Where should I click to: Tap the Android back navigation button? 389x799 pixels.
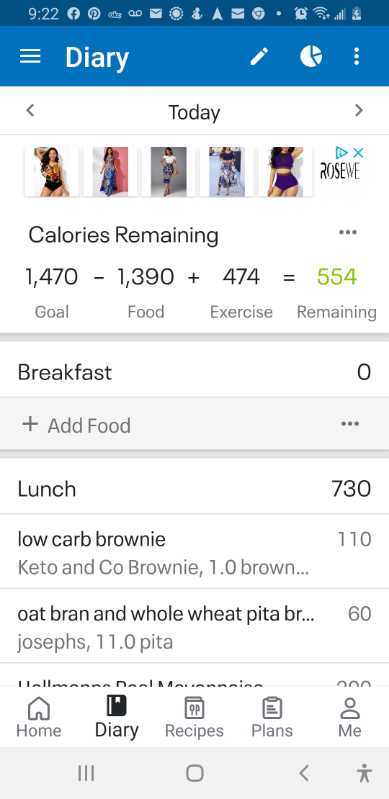[x=304, y=774]
